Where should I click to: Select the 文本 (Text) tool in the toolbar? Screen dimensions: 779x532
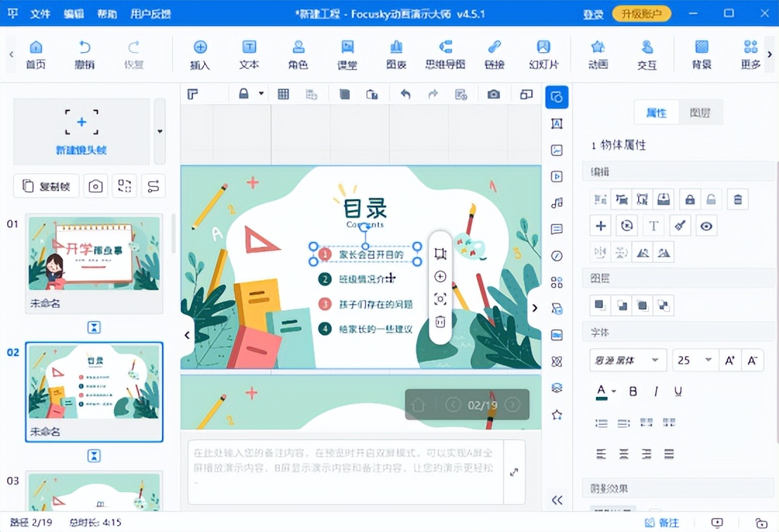click(x=249, y=54)
